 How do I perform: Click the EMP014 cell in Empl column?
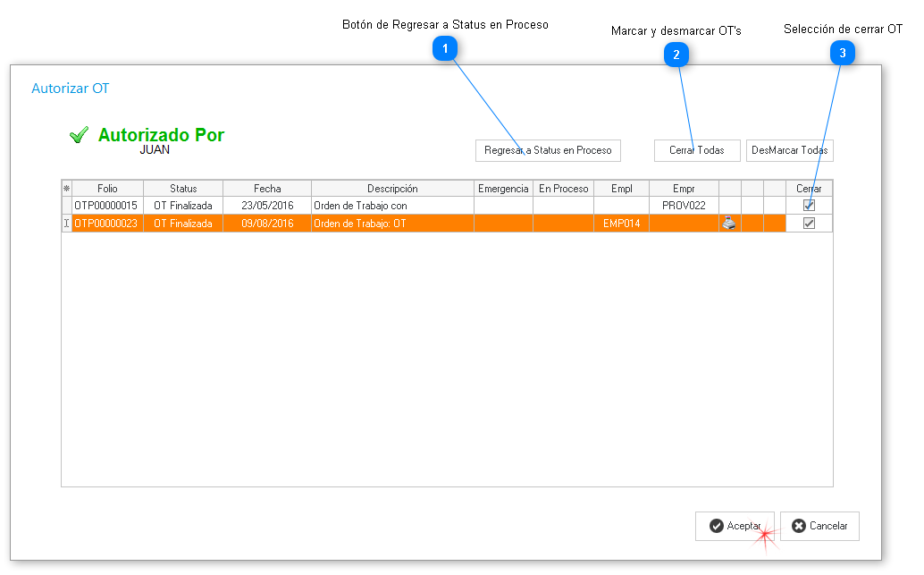[x=621, y=224]
